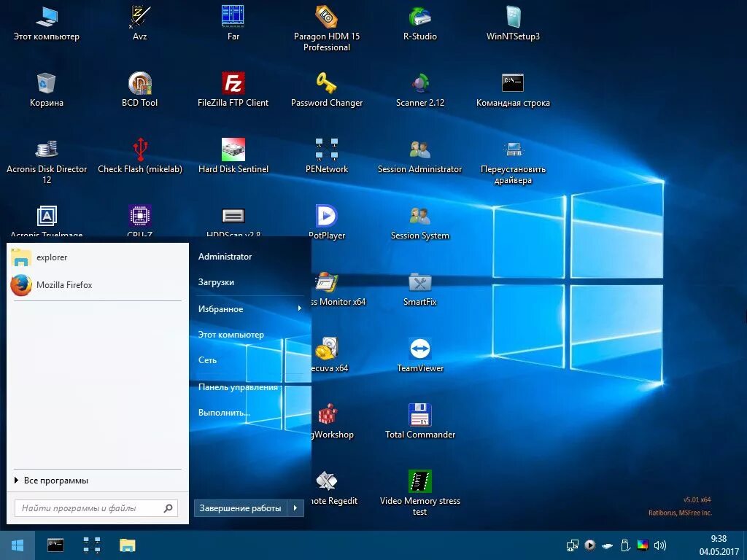Open the Session System icon
The image size is (747, 560).
pos(419,222)
